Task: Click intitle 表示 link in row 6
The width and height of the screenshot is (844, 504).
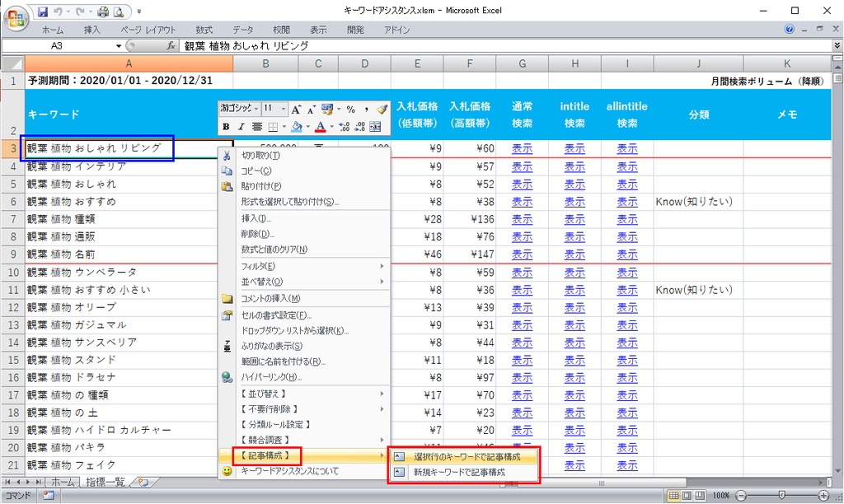Action: pos(574,202)
